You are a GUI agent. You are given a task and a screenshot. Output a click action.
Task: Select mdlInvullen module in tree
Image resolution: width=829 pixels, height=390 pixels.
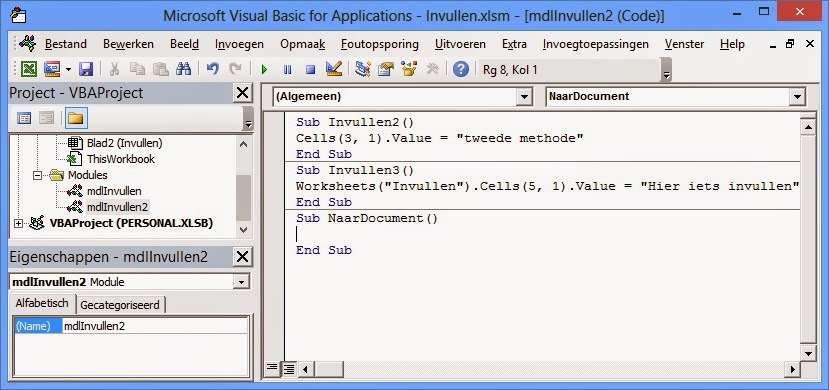[114, 191]
